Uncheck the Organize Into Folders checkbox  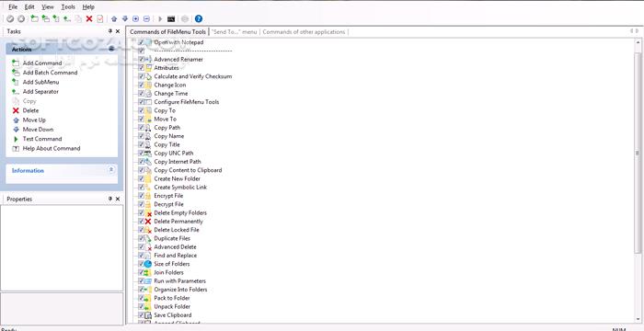coord(142,290)
